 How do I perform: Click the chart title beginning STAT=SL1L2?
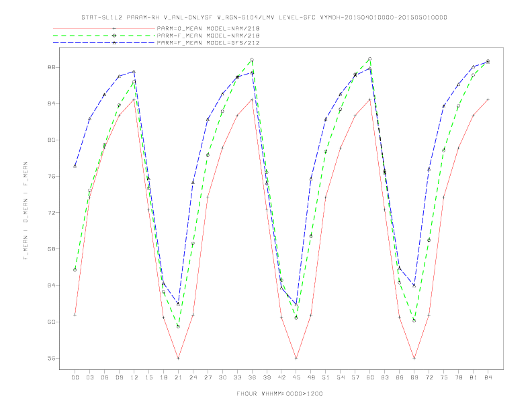pos(264,17)
